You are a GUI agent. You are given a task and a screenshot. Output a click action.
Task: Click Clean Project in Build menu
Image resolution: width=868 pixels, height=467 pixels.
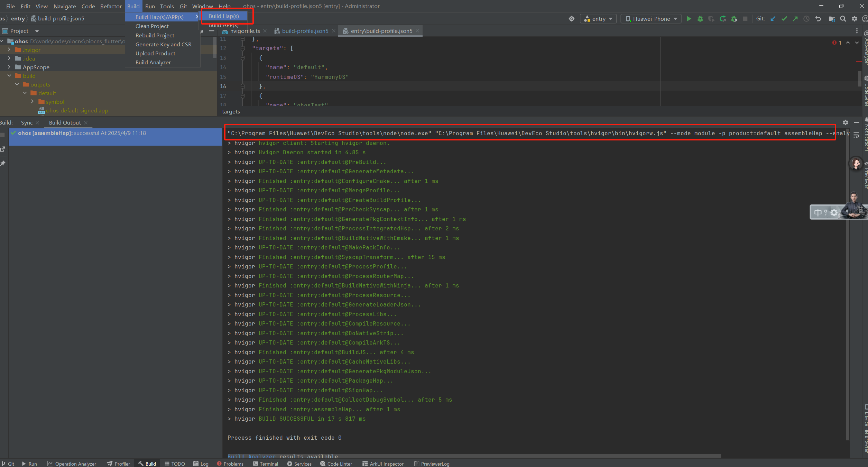coord(152,26)
